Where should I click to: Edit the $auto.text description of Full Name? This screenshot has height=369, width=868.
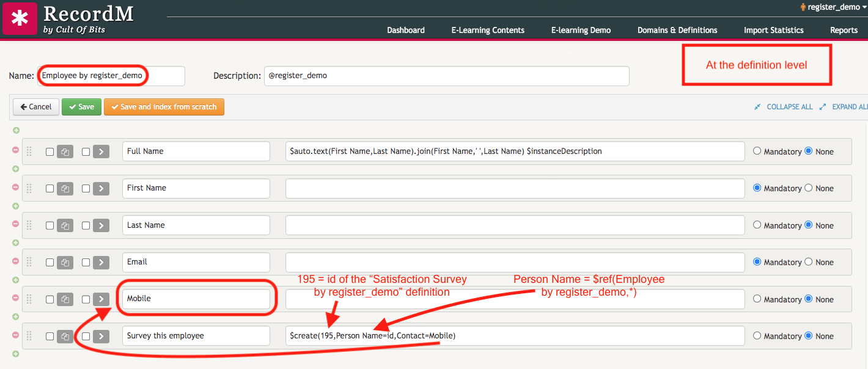(x=515, y=152)
